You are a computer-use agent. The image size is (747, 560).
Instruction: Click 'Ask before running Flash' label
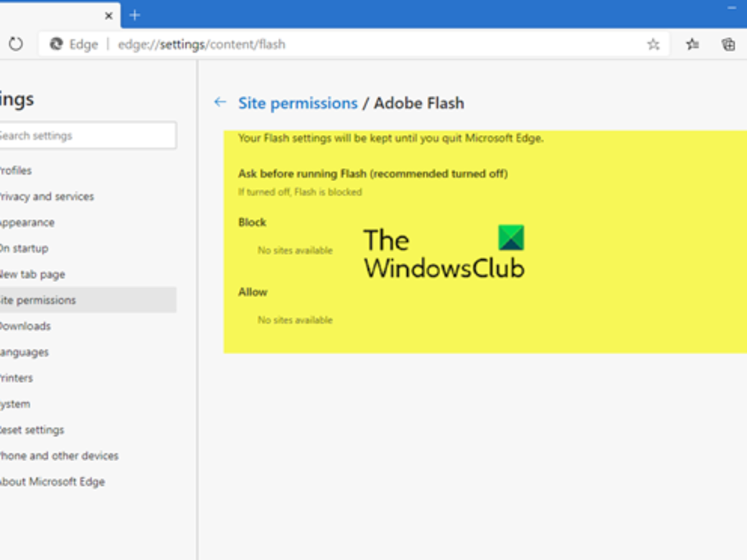(373, 174)
